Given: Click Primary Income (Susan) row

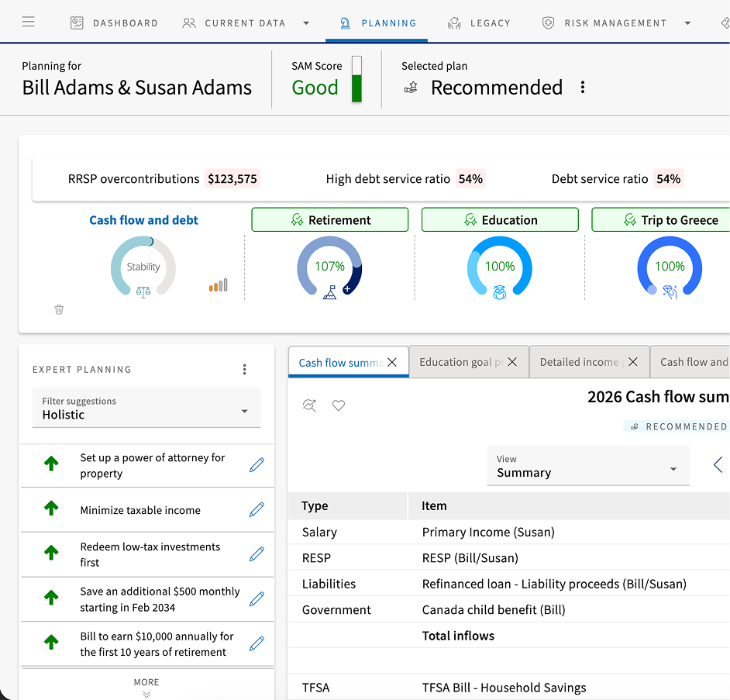Looking at the screenshot, I should pyautogui.click(x=509, y=532).
